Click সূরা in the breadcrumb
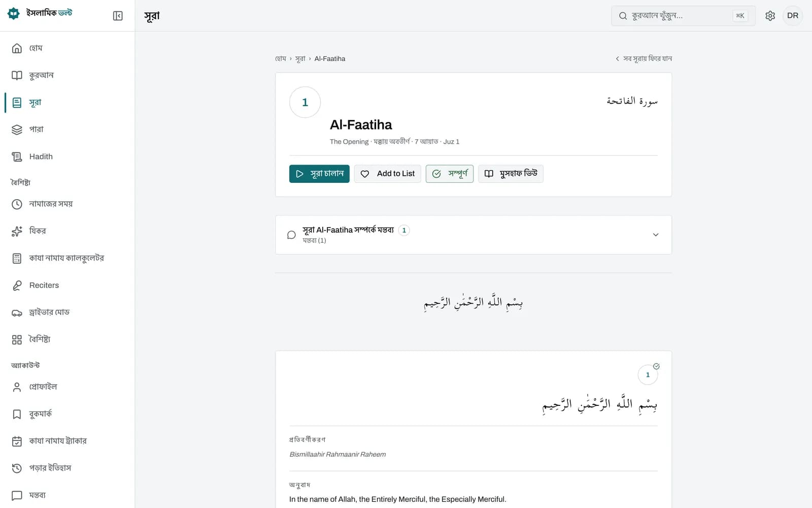Screen dimensions: 812x508 click(300, 58)
